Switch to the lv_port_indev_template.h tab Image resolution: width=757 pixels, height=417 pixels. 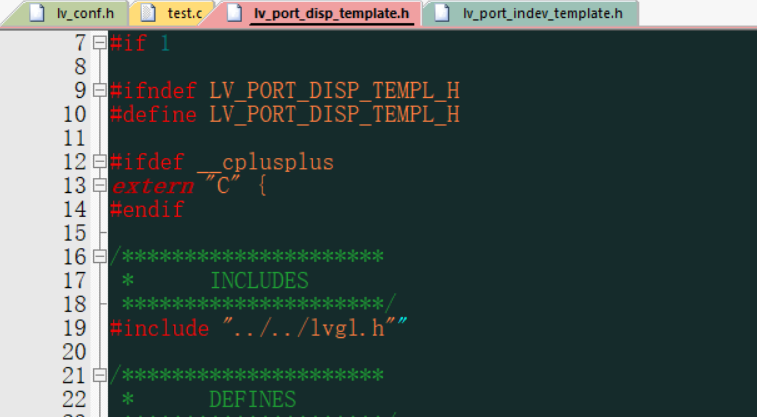pos(543,14)
